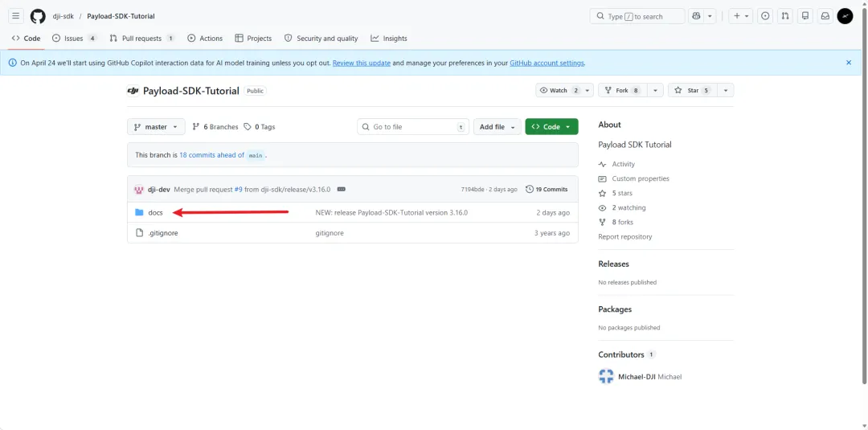The width and height of the screenshot is (868, 430).
Task: Switch to the Code tab
Action: coord(26,39)
